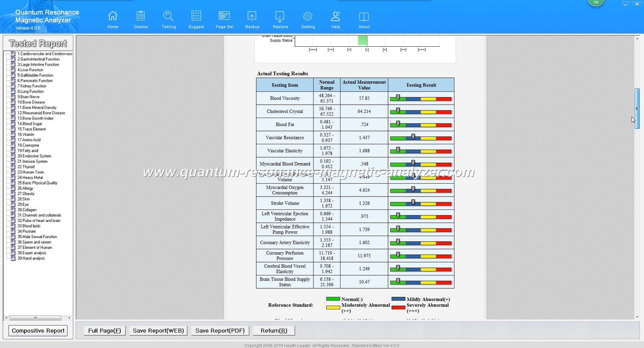This screenshot has width=644, height=348.
Task: Click the Restore icon
Action: tap(280, 16)
